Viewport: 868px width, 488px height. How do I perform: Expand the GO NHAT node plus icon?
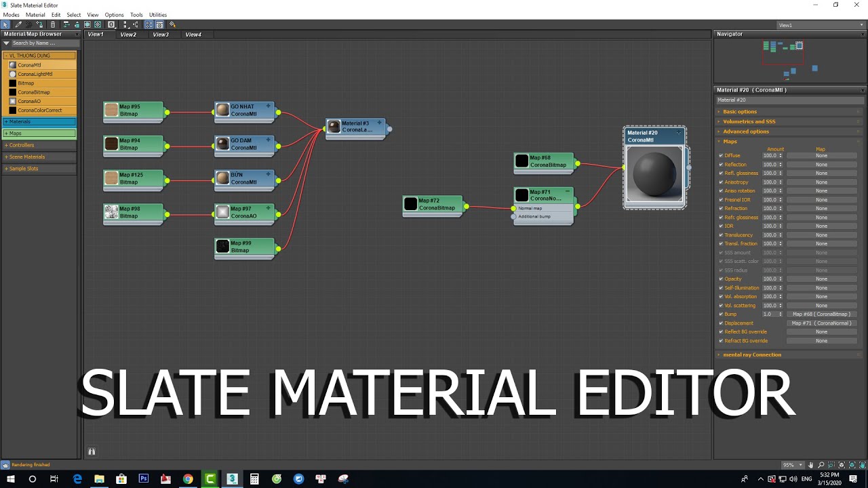coord(268,106)
